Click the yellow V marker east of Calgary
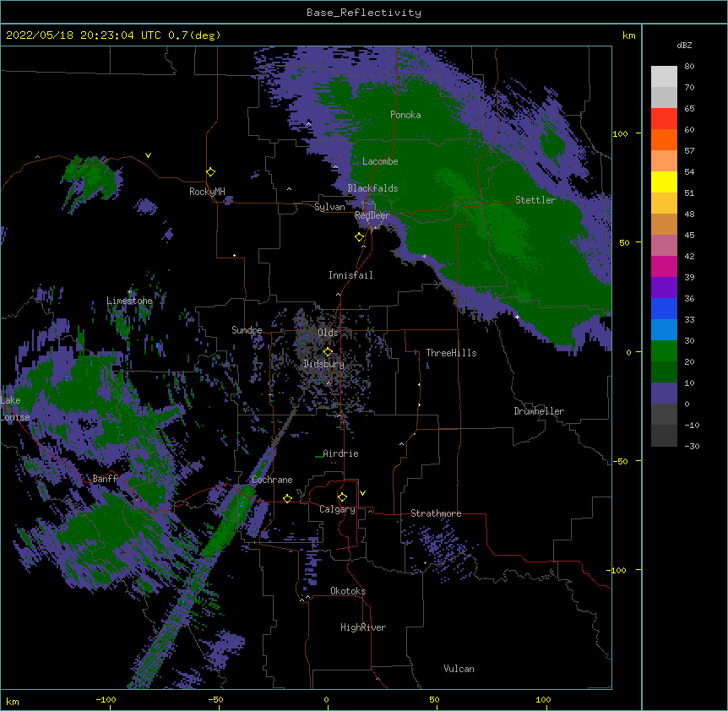Screen dimensions: 728x711 click(x=362, y=493)
